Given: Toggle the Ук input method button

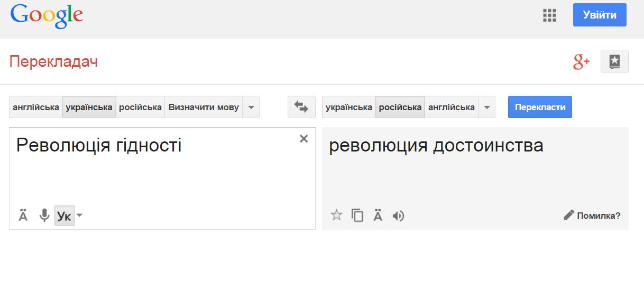Looking at the screenshot, I should pos(64,216).
